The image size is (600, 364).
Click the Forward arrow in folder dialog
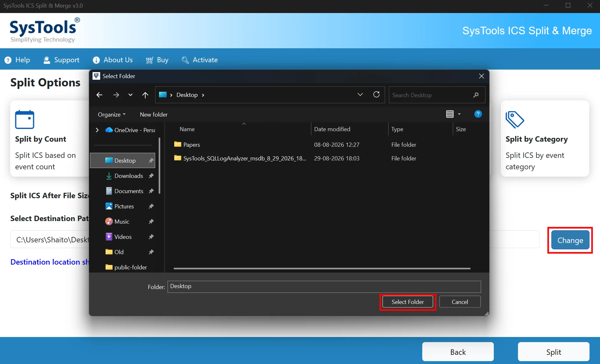[116, 95]
